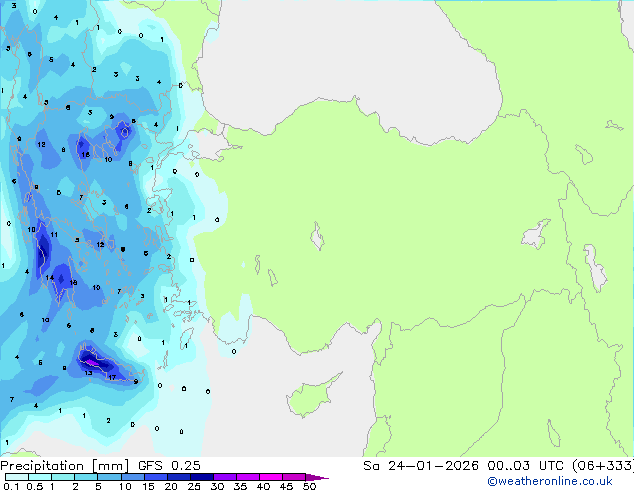Click Lake Urmia at the map's east side
634x490 pixels.
coord(596,268)
